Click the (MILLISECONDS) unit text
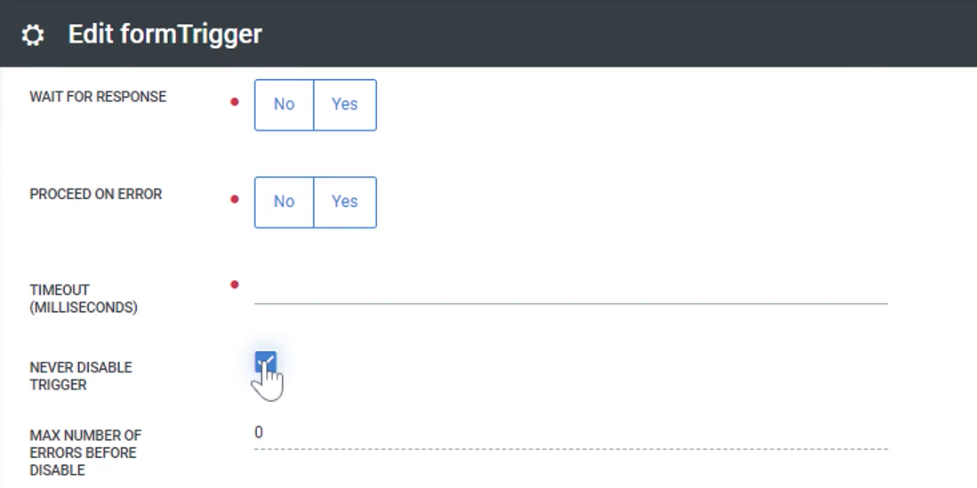This screenshot has width=977, height=488. (84, 307)
